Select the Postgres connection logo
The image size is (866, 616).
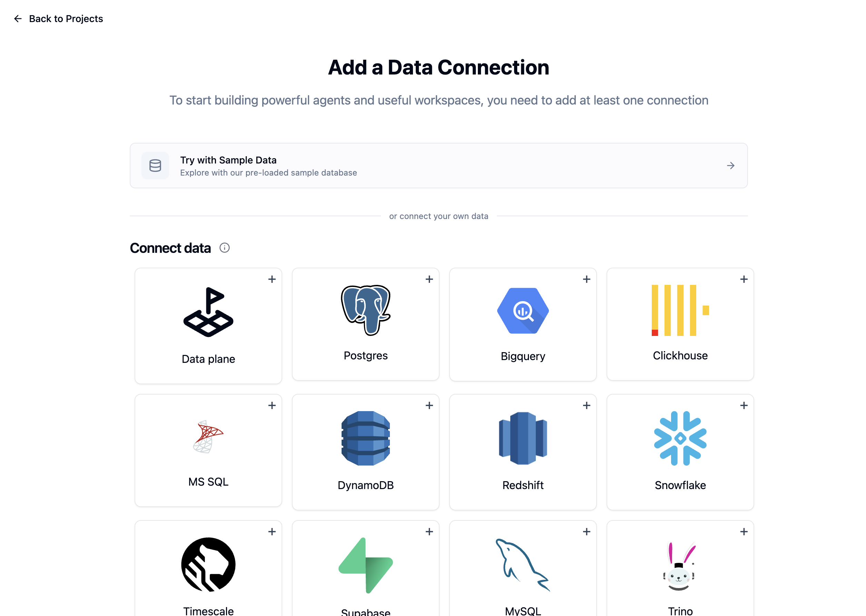[x=365, y=310]
